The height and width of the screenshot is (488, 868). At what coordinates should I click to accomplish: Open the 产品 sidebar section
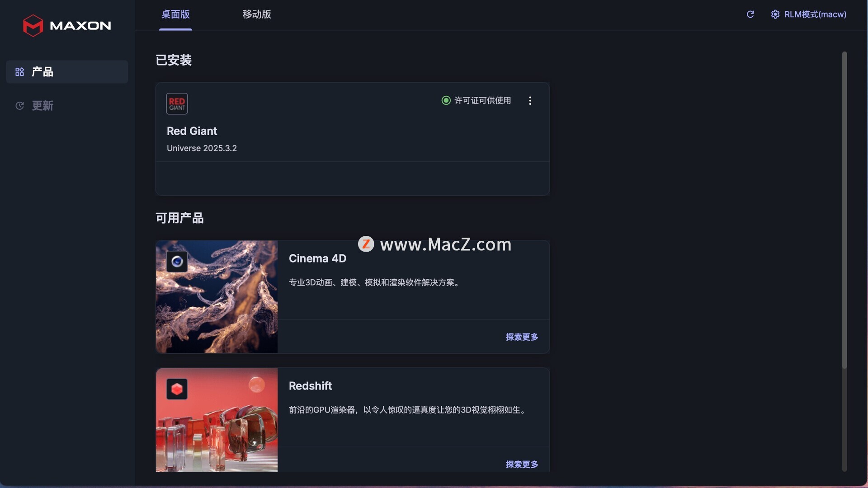tap(67, 72)
